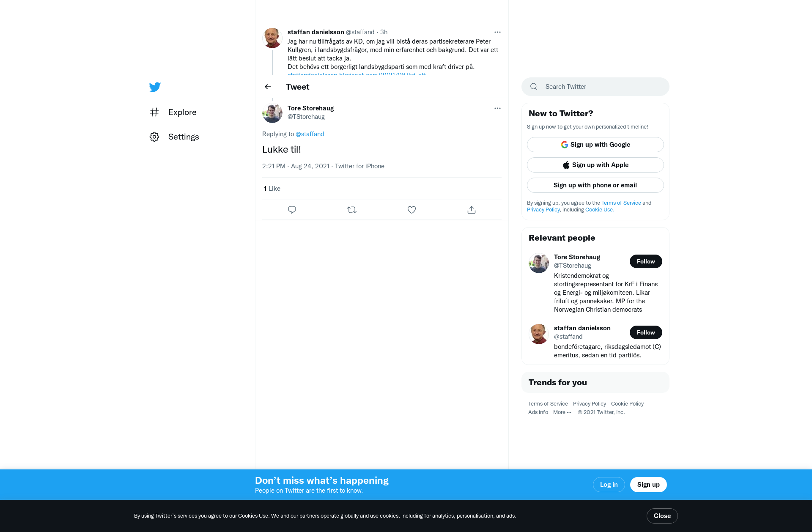812x532 pixels.
Task: Reply to Tore Storehaug's tweet
Action: click(x=292, y=210)
